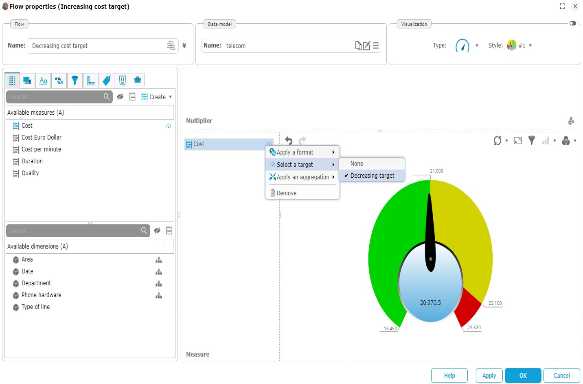This screenshot has height=384, width=583.
Task: Click the dimensions search magnifier icon
Action: [144, 230]
